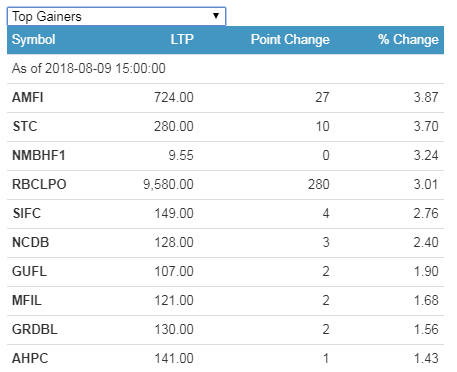Click the AHPC symbol link
Screen dimensions: 457x372
pos(30,359)
